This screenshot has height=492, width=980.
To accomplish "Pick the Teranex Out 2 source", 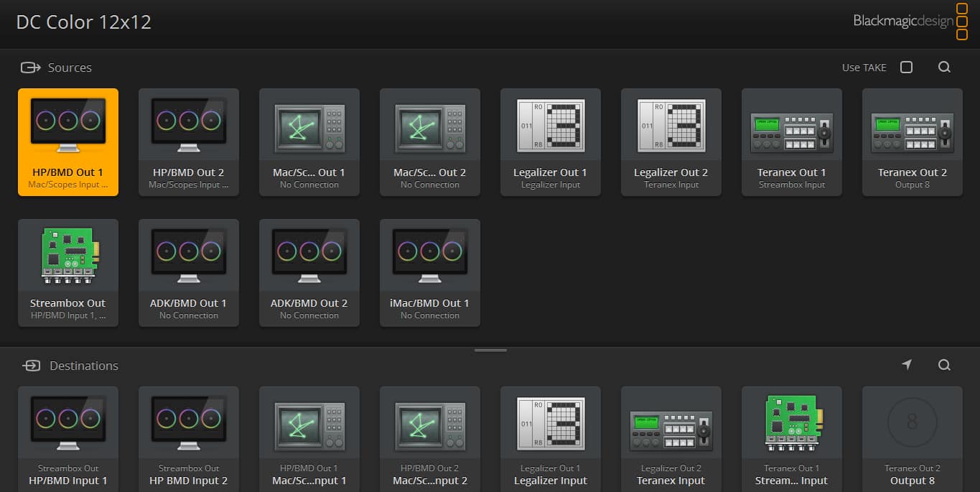I will 913,142.
